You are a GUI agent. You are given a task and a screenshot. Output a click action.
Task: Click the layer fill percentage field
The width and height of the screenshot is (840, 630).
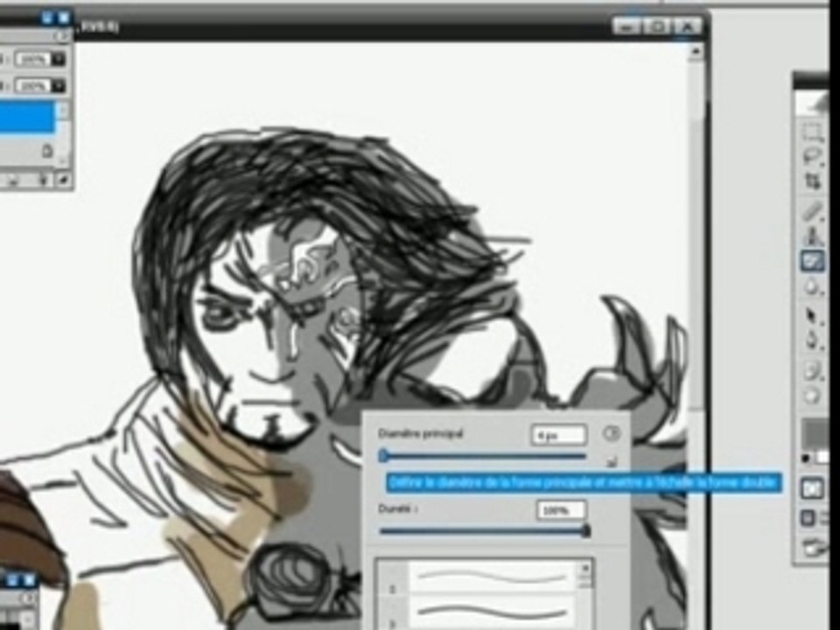coord(33,85)
